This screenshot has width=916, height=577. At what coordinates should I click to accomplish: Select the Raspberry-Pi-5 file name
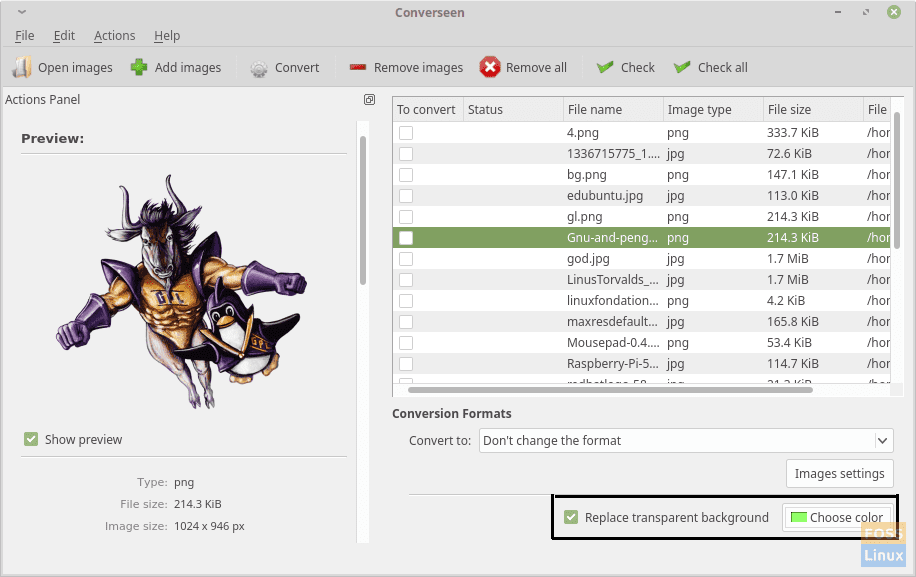tap(613, 364)
